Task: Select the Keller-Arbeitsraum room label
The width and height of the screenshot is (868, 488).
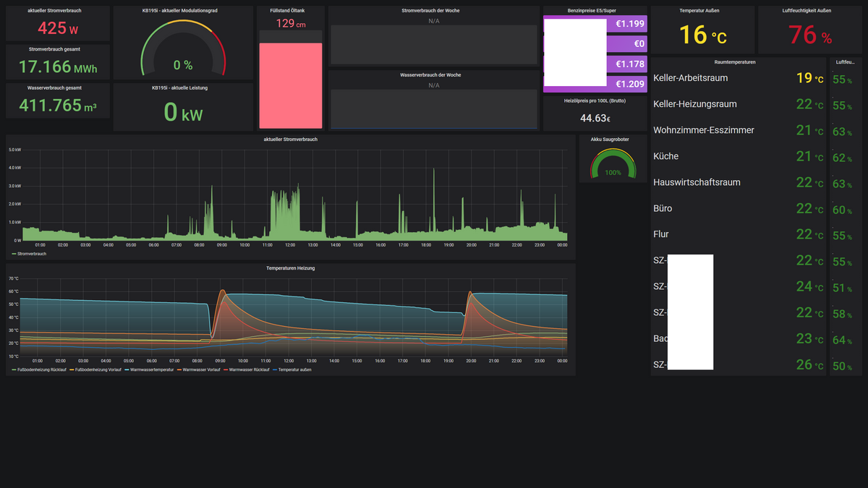Action: [x=690, y=78]
